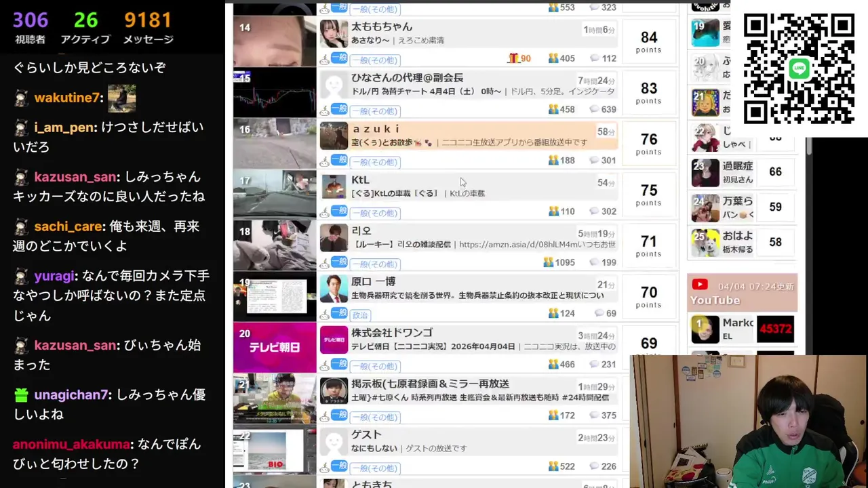The width and height of the screenshot is (868, 488).
Task: Click avatar beside kazusan_san's しみっちゃん message
Action: [22, 178]
